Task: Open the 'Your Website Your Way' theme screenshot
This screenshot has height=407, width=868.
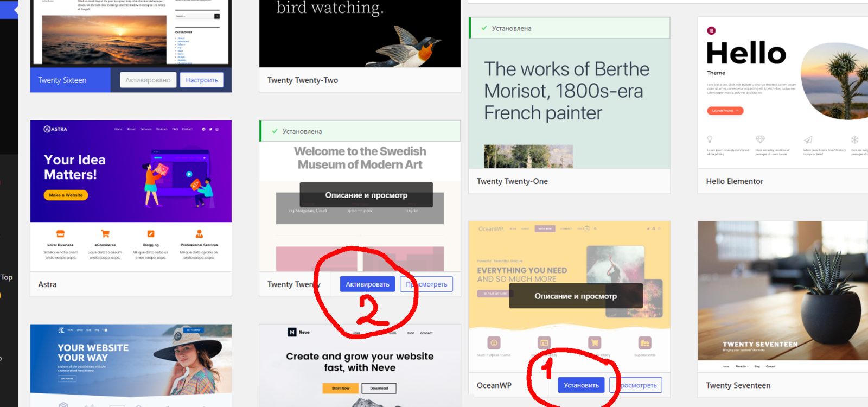Action: click(131, 366)
